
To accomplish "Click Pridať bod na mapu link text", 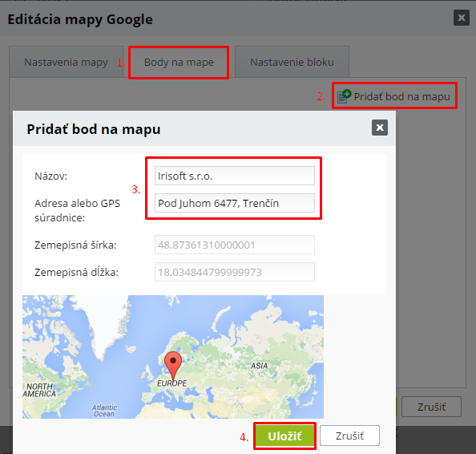I will [x=401, y=96].
